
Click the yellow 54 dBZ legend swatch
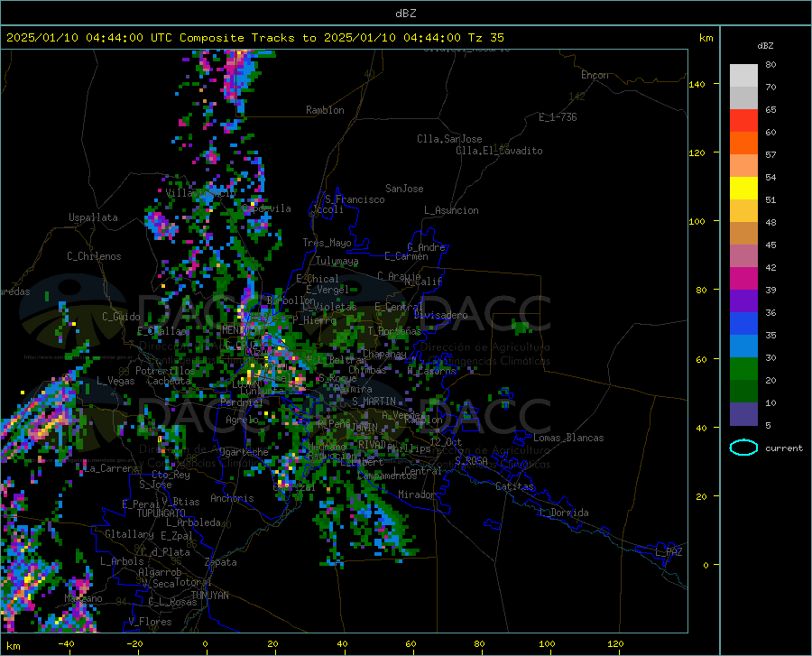click(x=743, y=188)
